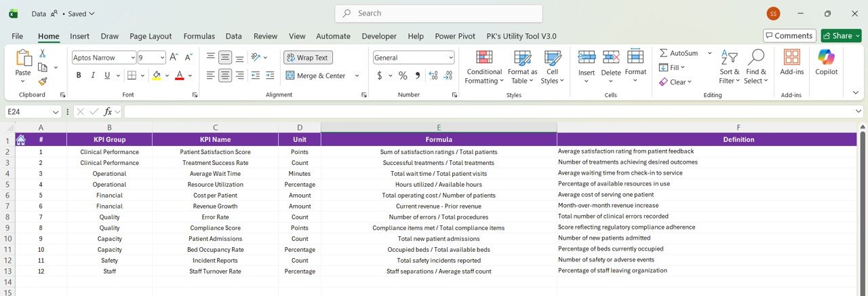Click the Insert Function fx icon

[x=108, y=111]
